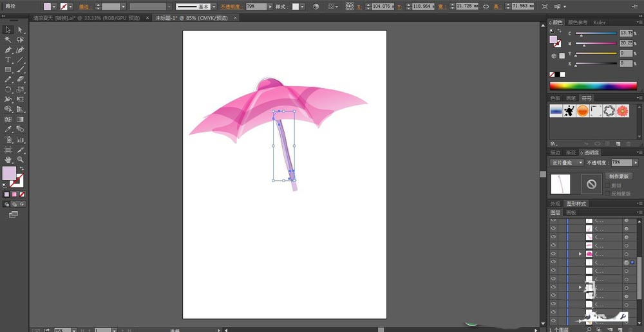Set toolbox paint mode to Gradient
The width and height of the screenshot is (644, 332).
point(14,194)
